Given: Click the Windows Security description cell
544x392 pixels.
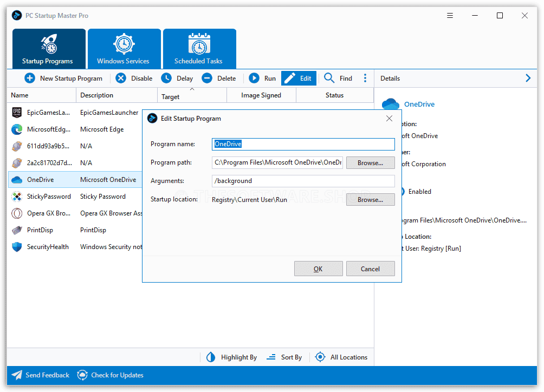Looking at the screenshot, I should 111,247.
